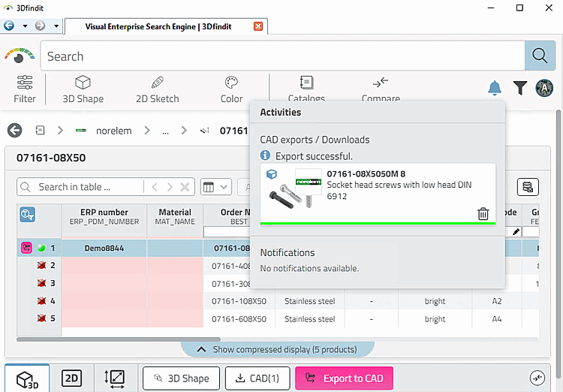Click the Search in table field

click(81, 187)
